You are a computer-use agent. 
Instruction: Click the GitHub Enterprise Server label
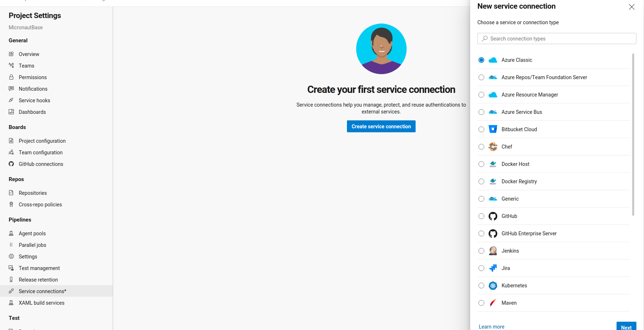pos(529,233)
